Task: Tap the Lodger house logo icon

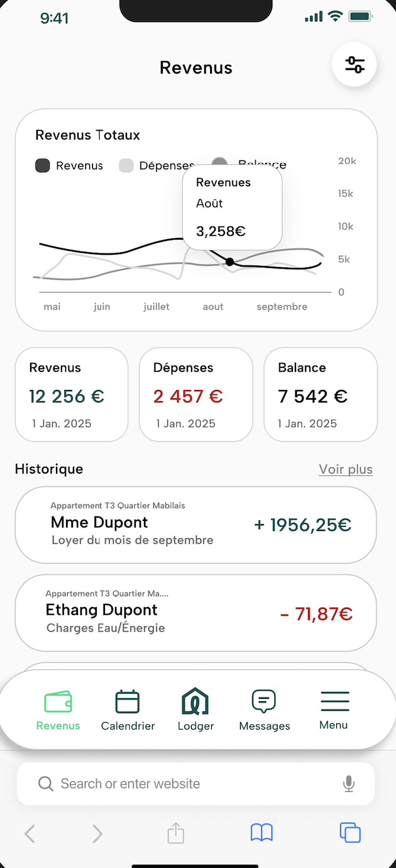Action: pos(195,701)
